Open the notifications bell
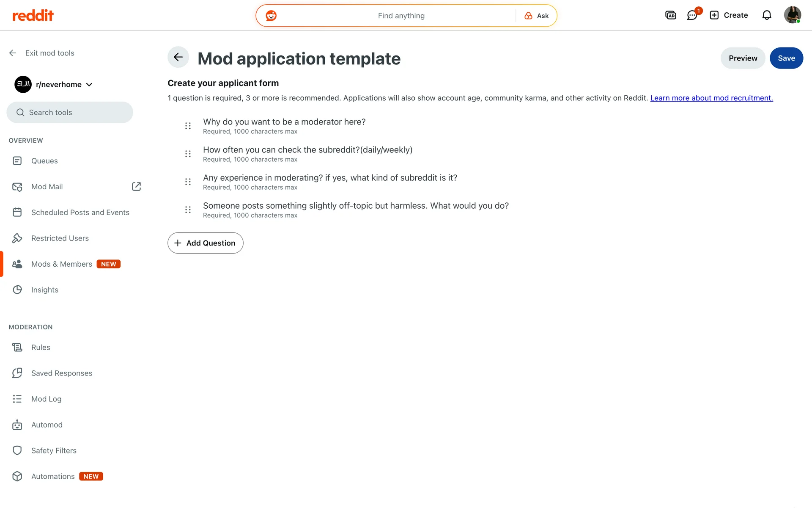812x508 pixels. [x=766, y=16]
